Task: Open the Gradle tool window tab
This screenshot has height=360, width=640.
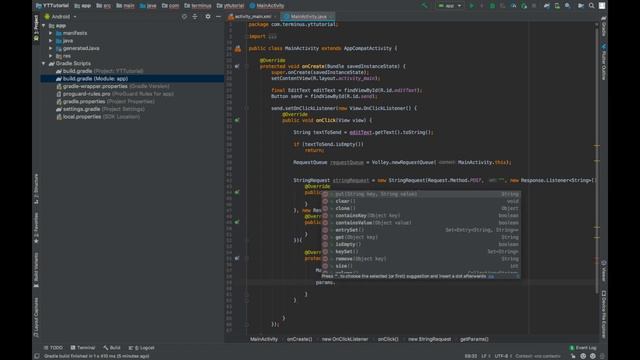Action: [604, 27]
